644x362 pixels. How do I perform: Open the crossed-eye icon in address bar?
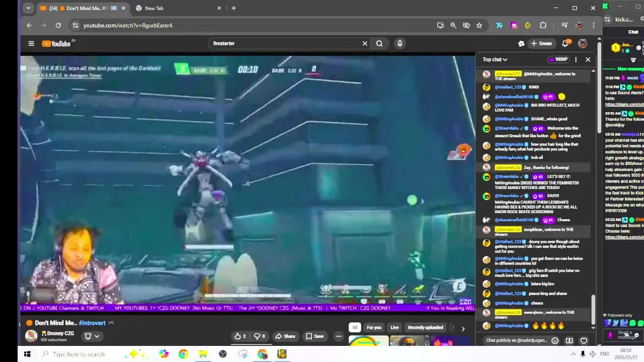tap(466, 25)
